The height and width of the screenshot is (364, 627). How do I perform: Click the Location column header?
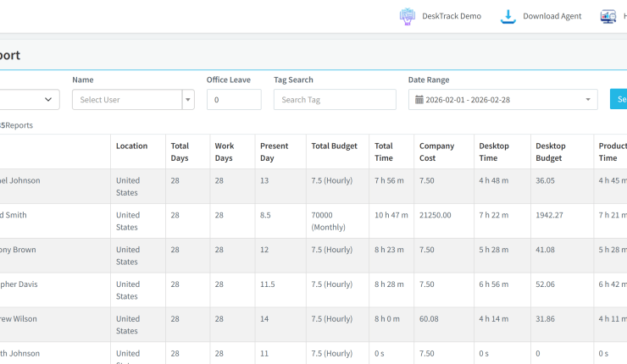coord(132,146)
